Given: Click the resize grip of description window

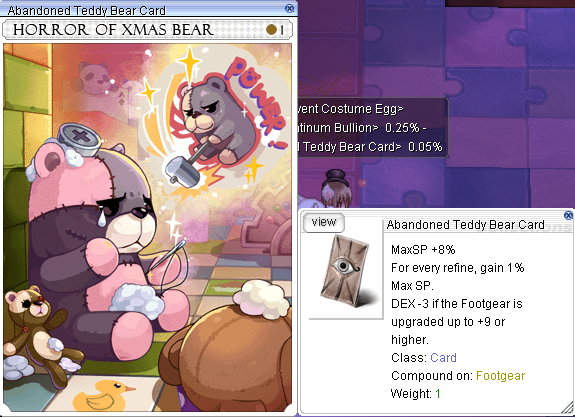Looking at the screenshot, I should (568, 408).
